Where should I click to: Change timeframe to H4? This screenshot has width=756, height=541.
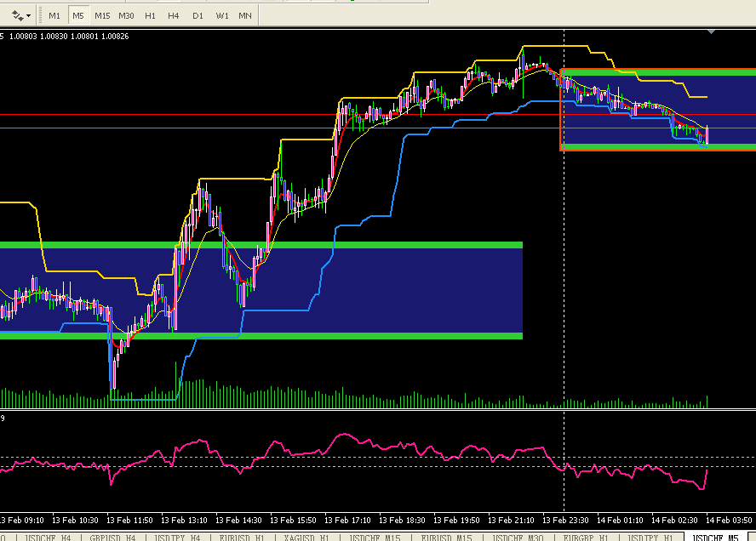tap(174, 16)
